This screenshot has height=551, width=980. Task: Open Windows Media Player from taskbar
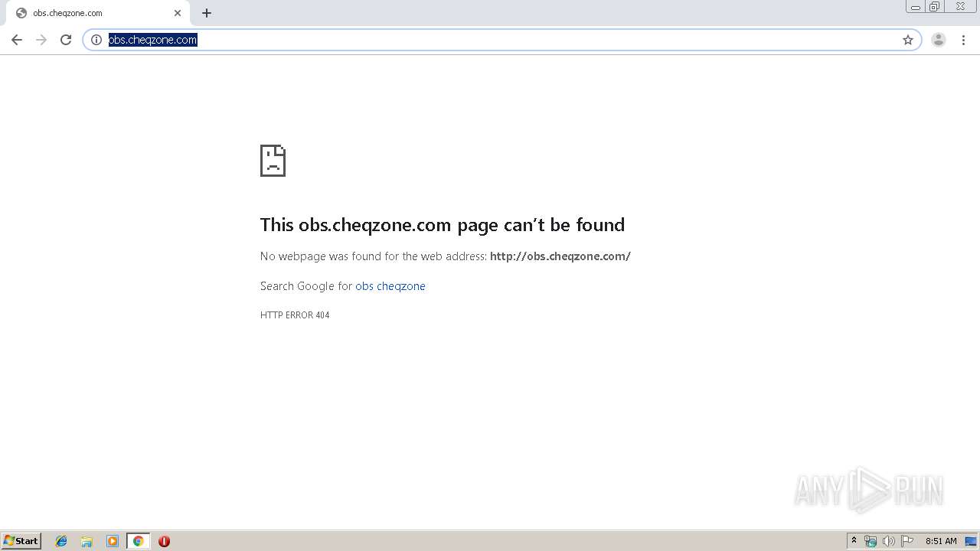point(113,541)
